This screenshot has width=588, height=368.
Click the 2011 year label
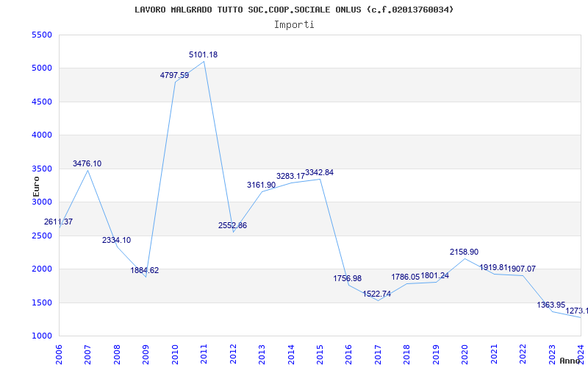pos(204,354)
